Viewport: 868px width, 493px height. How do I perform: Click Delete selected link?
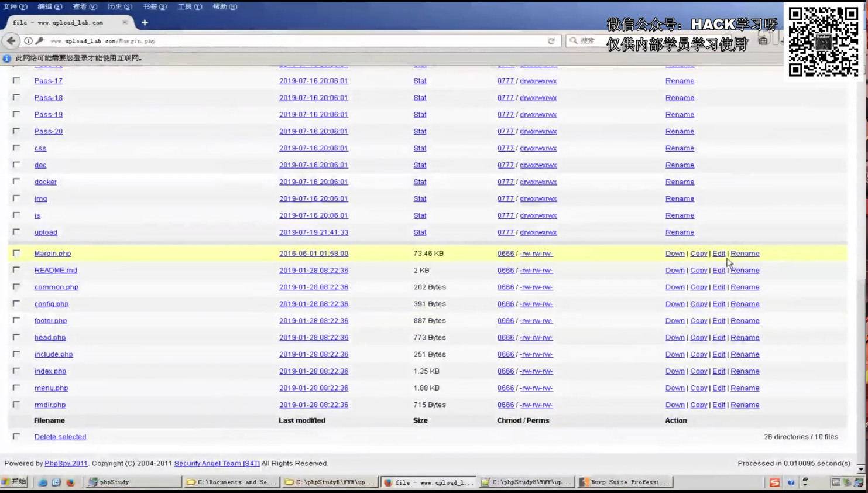pos(60,437)
